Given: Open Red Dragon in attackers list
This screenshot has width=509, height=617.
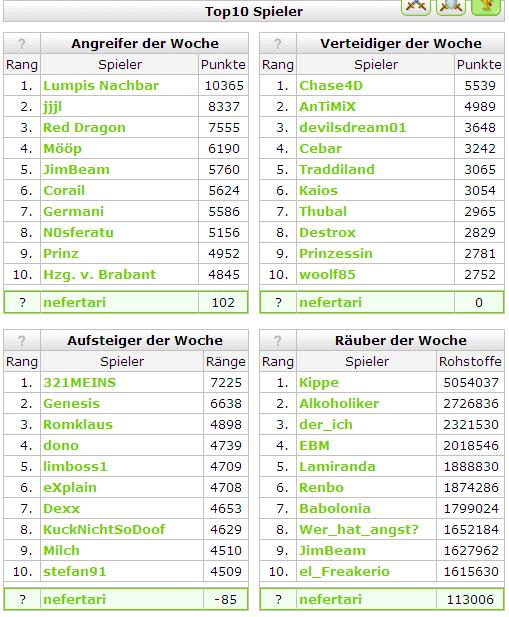Looking at the screenshot, I should click(x=84, y=128).
